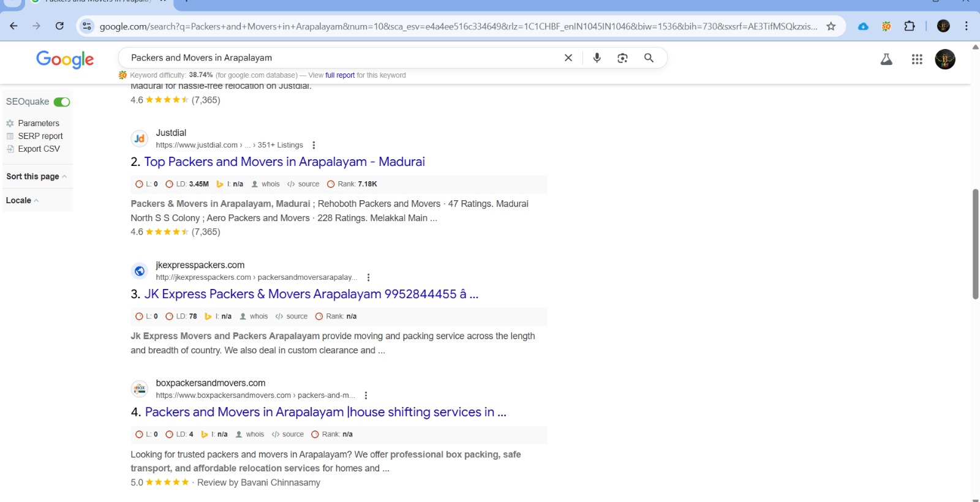
Task: Click the page vertical scrollbar thumb
Action: (x=975, y=244)
